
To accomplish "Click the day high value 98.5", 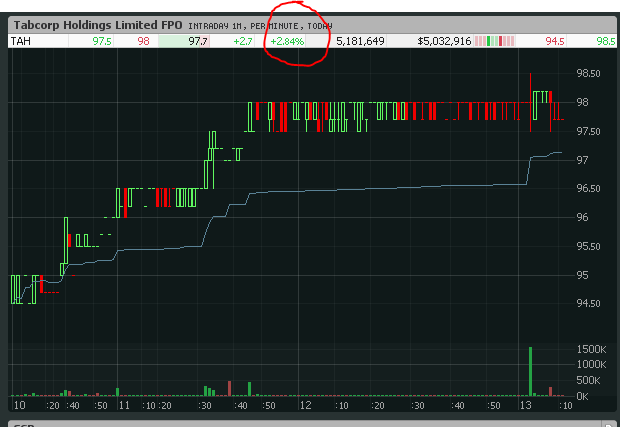I will [x=606, y=41].
